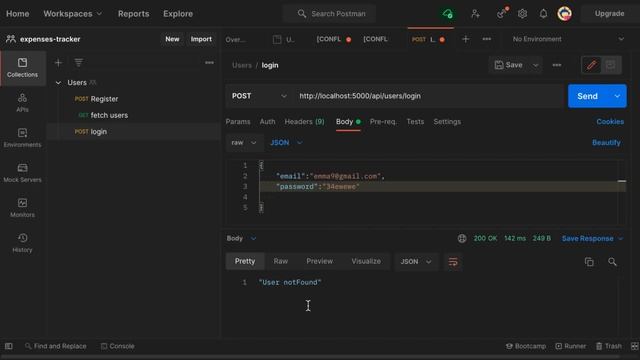Switch to edit mode pencil icon
Image resolution: width=640 pixels, height=360 pixels.
point(591,65)
